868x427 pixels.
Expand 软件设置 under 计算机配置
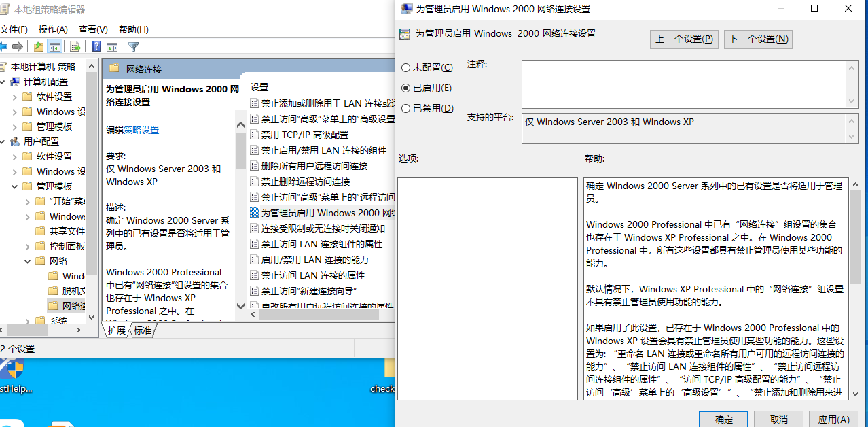click(x=14, y=97)
